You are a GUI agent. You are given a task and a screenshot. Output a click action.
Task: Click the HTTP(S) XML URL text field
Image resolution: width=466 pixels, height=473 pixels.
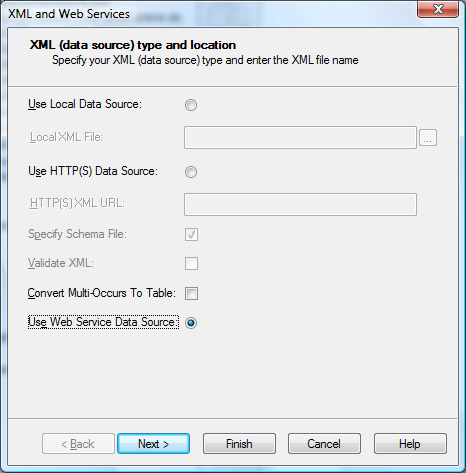[300, 204]
